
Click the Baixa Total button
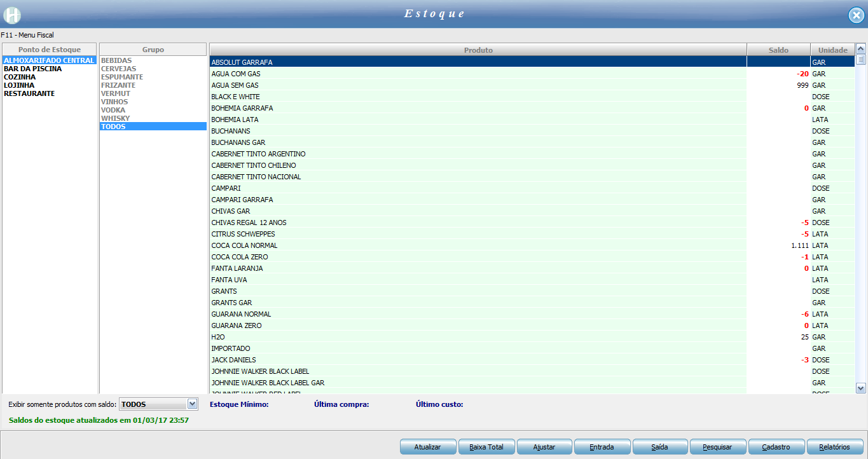click(x=486, y=447)
